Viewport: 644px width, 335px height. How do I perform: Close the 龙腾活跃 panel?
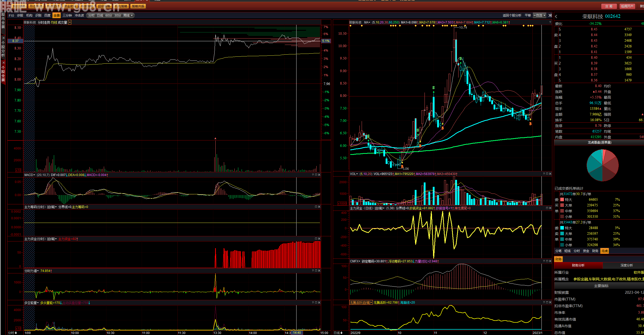550,302
